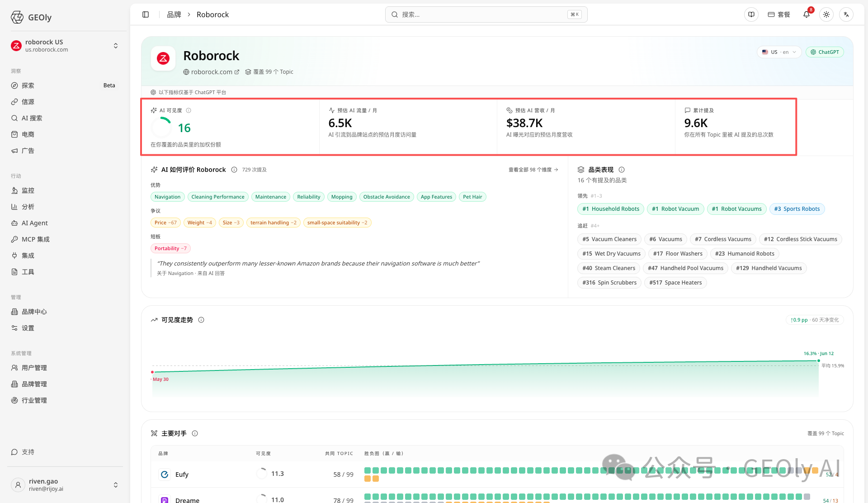Click the 品牌 breadcrumb link
The width and height of the screenshot is (868, 503).
click(x=174, y=14)
